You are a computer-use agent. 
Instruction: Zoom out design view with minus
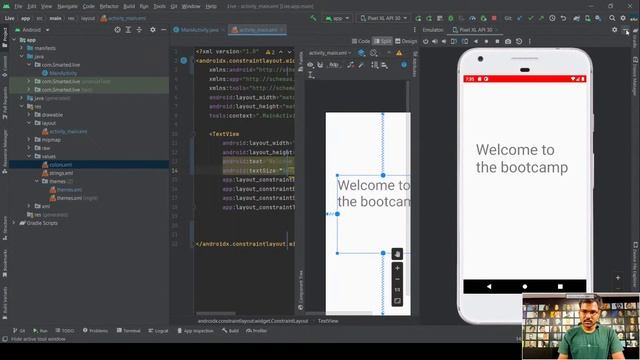[397, 279]
